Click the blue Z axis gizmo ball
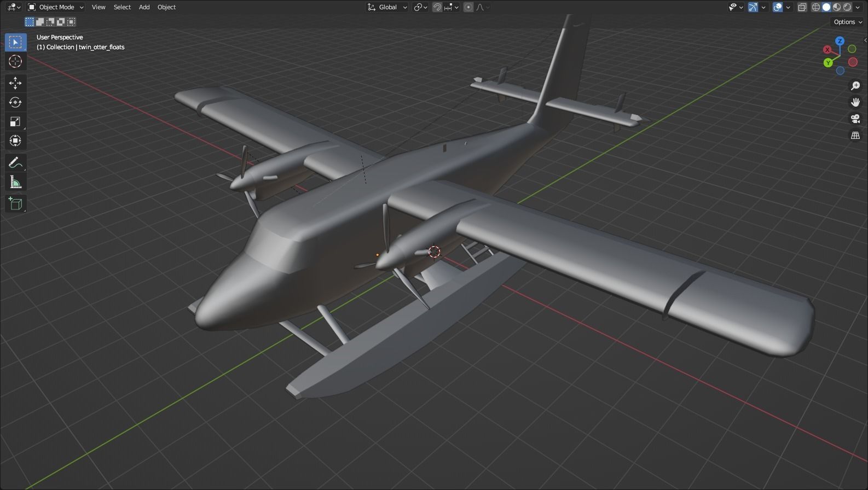The height and width of the screenshot is (490, 868). [x=840, y=41]
